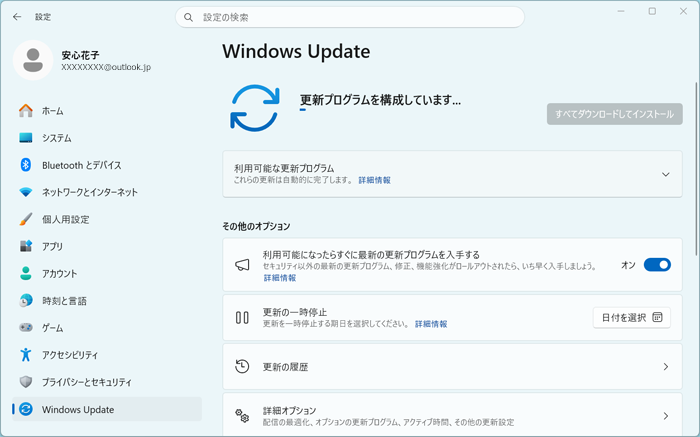The height and width of the screenshot is (437, 700).
Task: Click 更新を一時停止する期日を選択してください text
Action: pos(336,324)
